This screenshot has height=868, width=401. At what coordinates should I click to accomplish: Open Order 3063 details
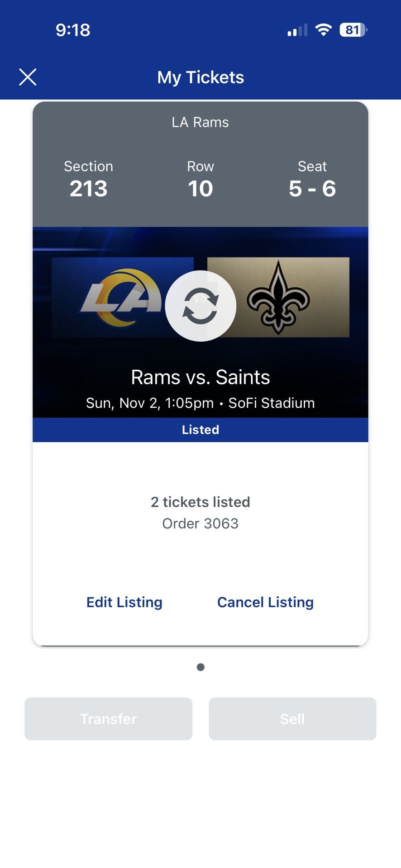pyautogui.click(x=200, y=523)
